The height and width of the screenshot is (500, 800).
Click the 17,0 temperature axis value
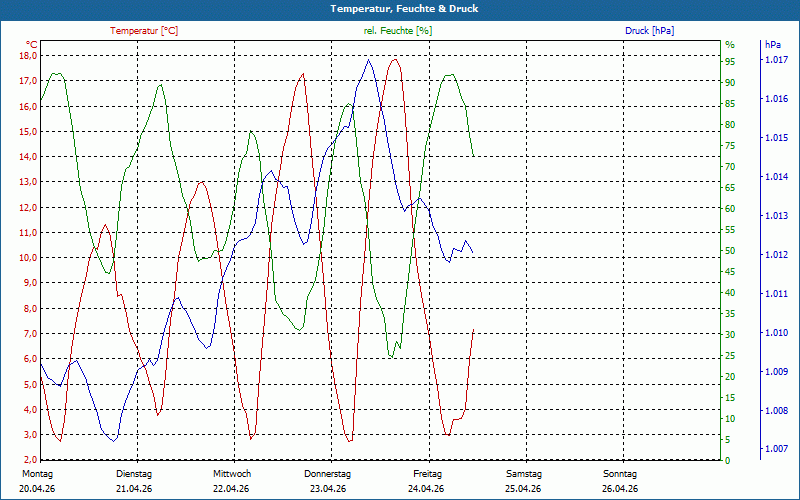pos(28,81)
